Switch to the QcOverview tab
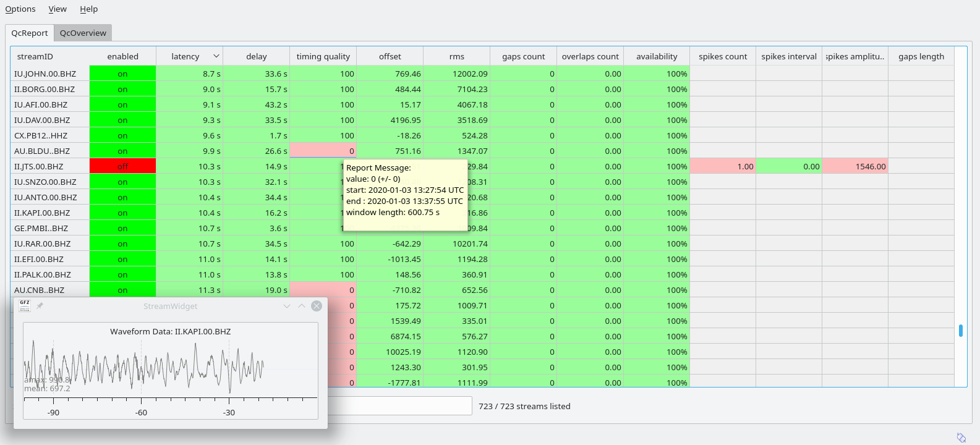Screen dimensions: 980x445 pos(83,33)
